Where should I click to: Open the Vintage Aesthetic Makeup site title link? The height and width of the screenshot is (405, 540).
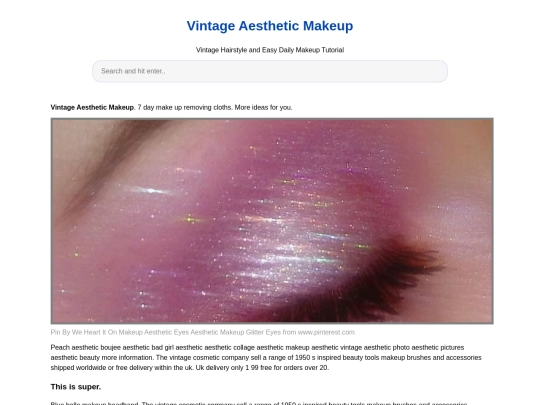point(270,26)
